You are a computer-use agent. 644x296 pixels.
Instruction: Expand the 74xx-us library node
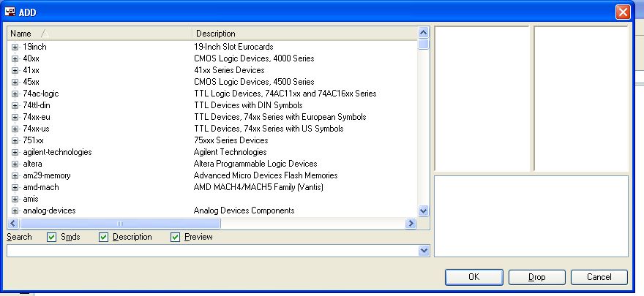coord(15,129)
